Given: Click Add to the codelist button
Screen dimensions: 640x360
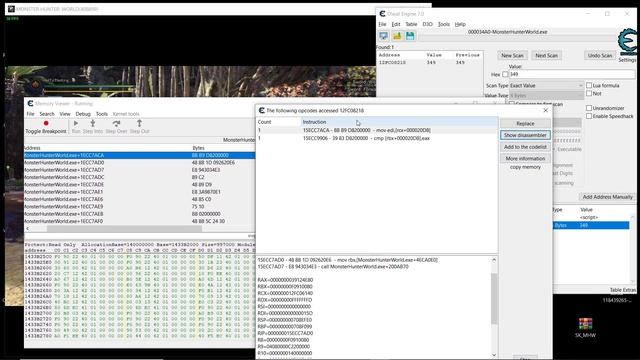Looking at the screenshot, I should tap(525, 147).
